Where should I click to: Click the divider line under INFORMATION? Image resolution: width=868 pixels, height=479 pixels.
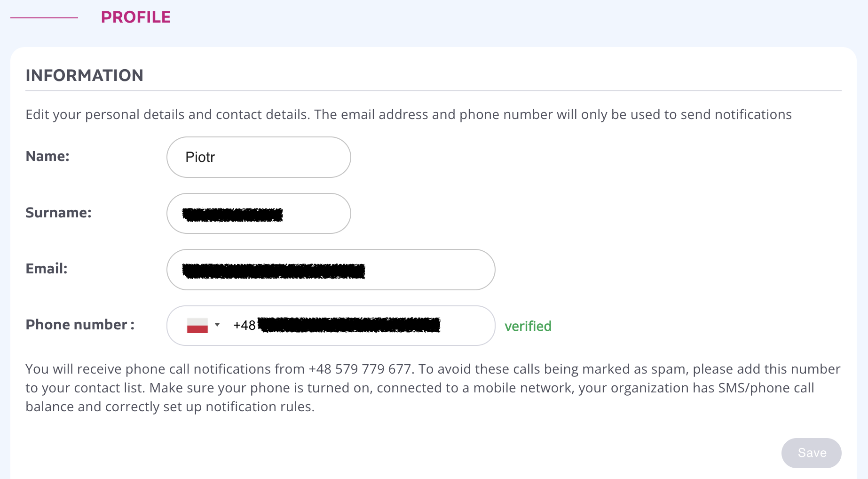click(433, 91)
